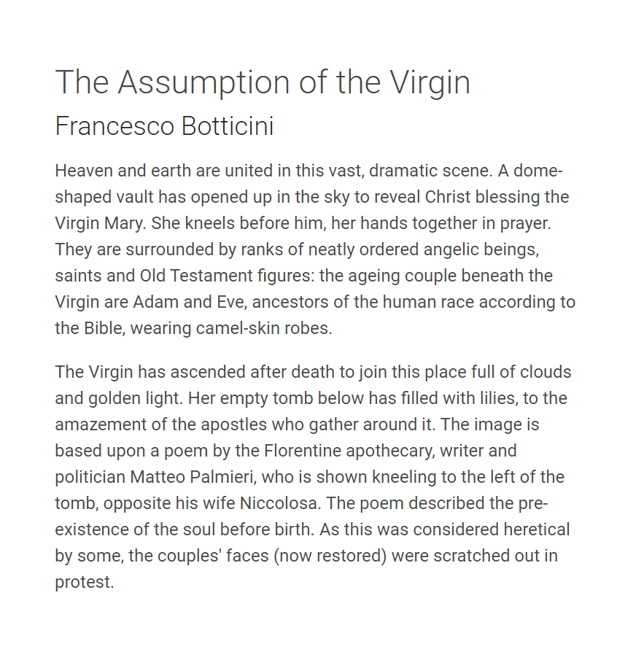The width and height of the screenshot is (644, 652).
Task: Click the name 'Niccolosa'
Action: [x=279, y=503]
